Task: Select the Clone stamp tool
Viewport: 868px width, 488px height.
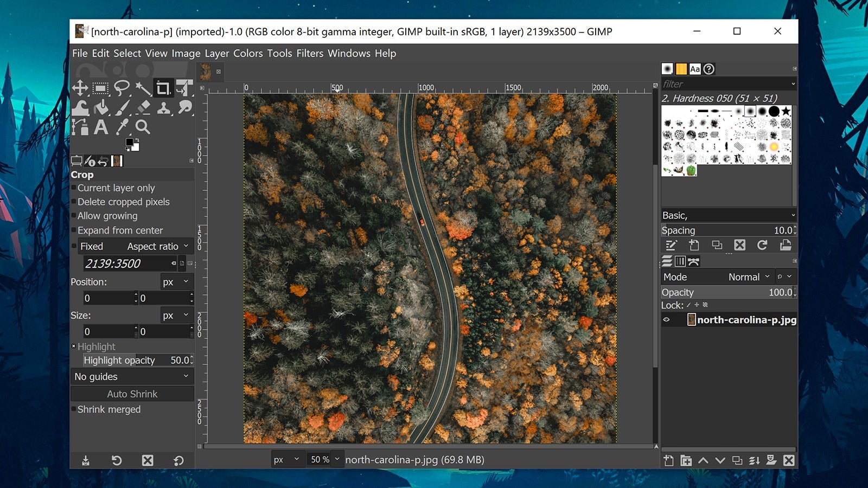Action: coord(163,107)
